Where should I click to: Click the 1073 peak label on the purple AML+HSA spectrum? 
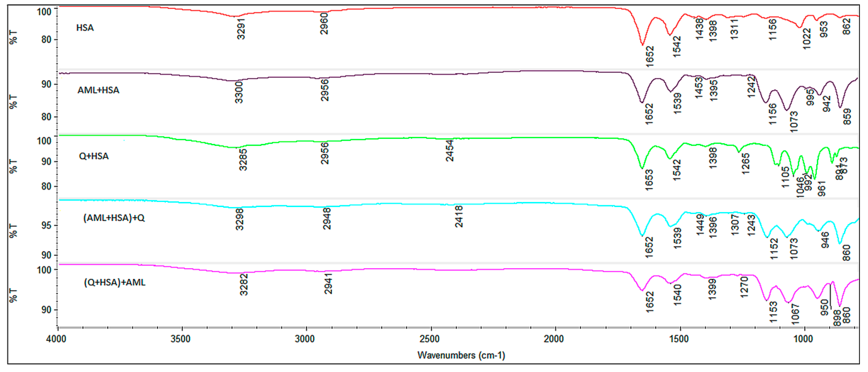794,121
